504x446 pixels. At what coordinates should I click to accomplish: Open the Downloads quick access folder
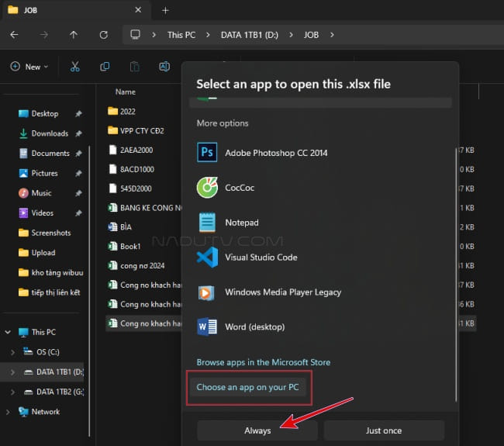(x=50, y=133)
